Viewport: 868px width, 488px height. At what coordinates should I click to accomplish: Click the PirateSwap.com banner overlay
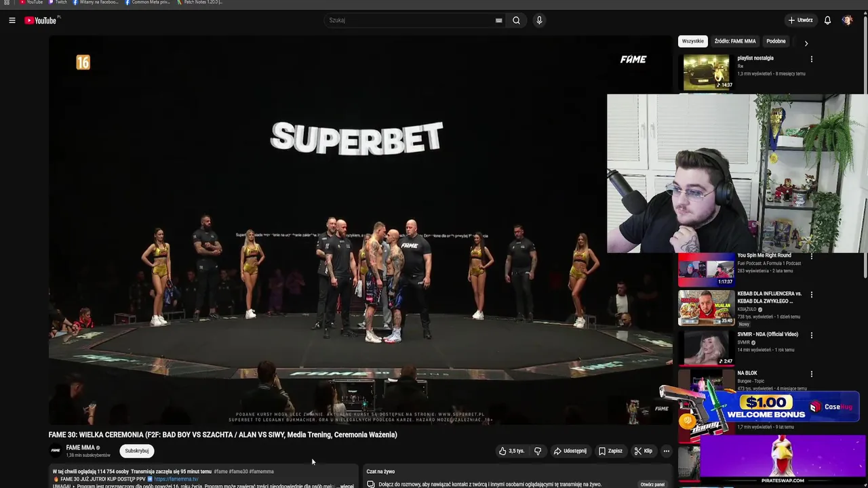(783, 460)
